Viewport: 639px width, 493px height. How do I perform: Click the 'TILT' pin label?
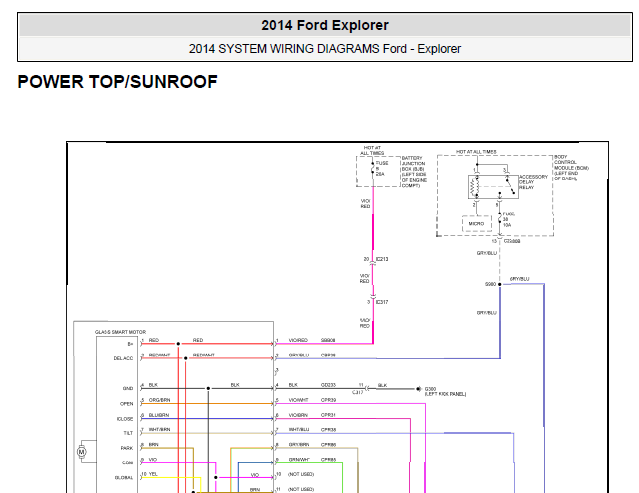128,433
